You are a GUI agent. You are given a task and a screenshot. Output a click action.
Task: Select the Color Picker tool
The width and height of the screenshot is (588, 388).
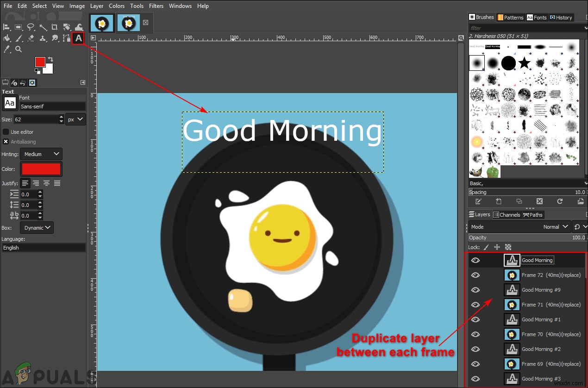[x=6, y=49]
